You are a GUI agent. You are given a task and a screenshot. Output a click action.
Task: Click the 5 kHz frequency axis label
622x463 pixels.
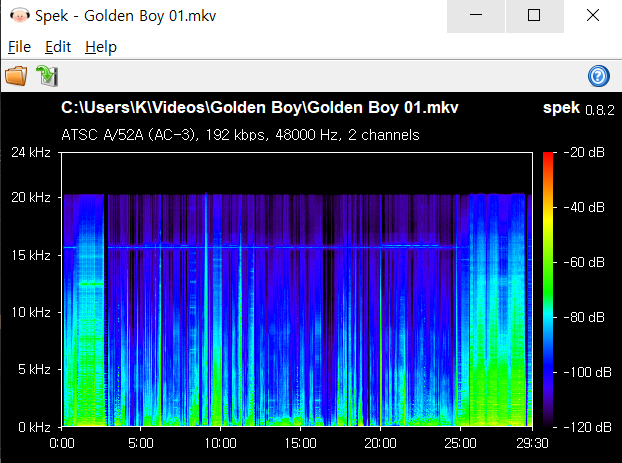(34, 369)
